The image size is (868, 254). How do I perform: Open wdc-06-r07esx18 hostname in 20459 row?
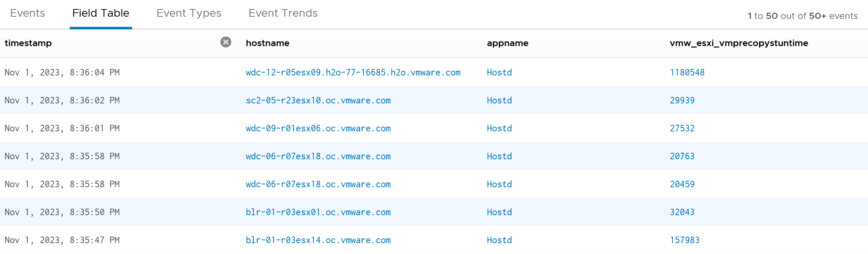(x=318, y=184)
